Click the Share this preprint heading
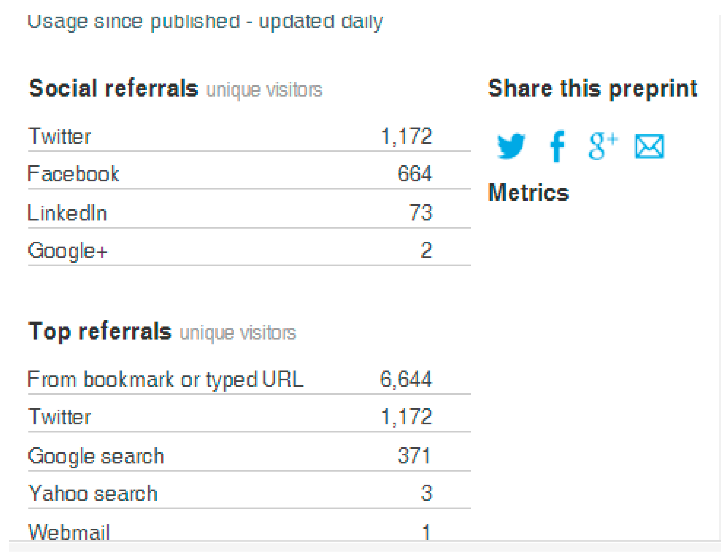The height and width of the screenshot is (560, 728). coord(592,88)
